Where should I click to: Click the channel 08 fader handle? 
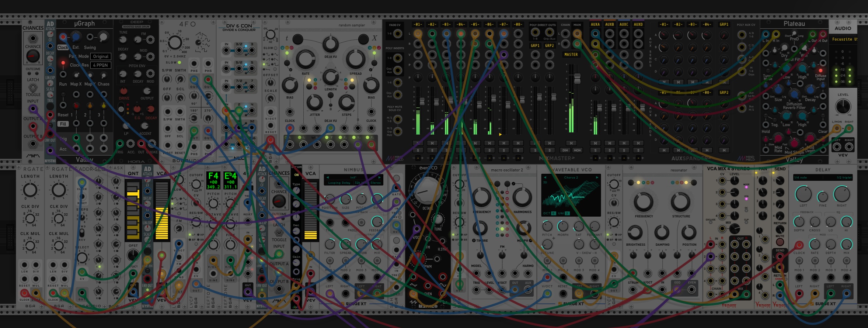(522, 100)
